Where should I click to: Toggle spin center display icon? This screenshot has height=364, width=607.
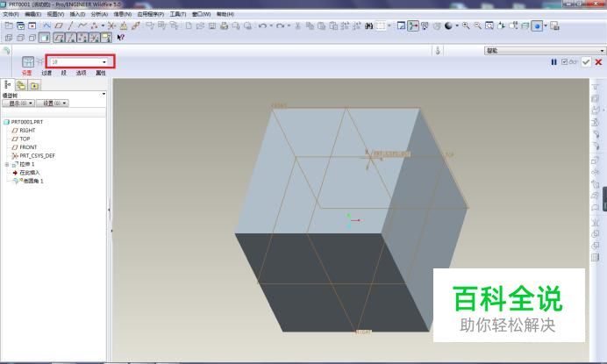coord(413,26)
